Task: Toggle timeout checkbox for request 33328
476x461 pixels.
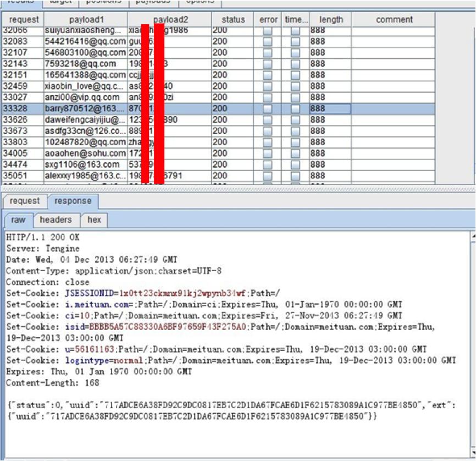Action: point(295,109)
